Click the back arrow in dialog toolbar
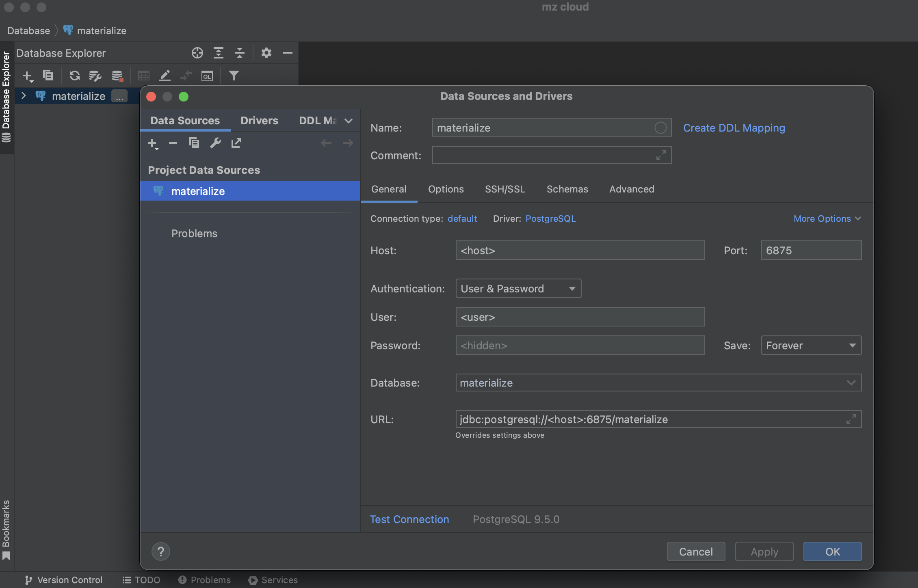 (x=326, y=143)
